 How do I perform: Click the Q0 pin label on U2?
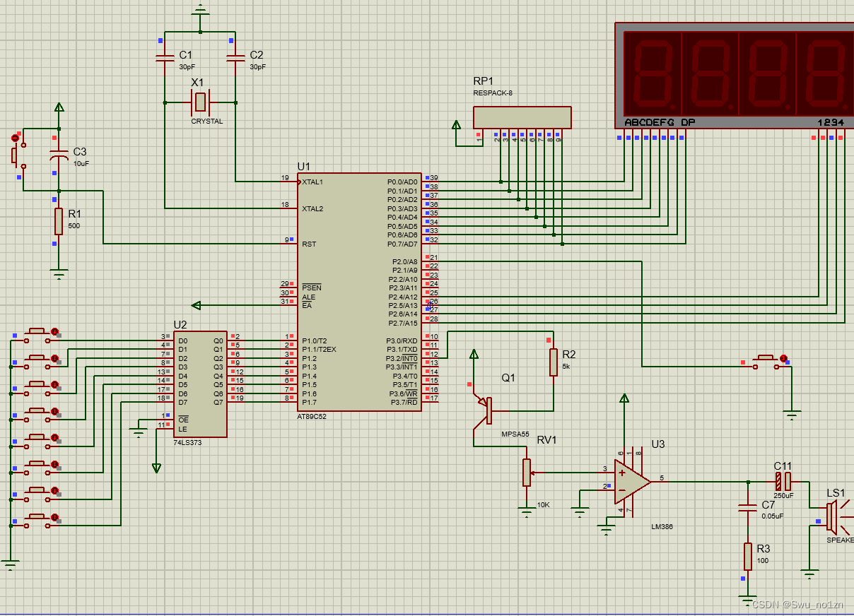pos(218,340)
